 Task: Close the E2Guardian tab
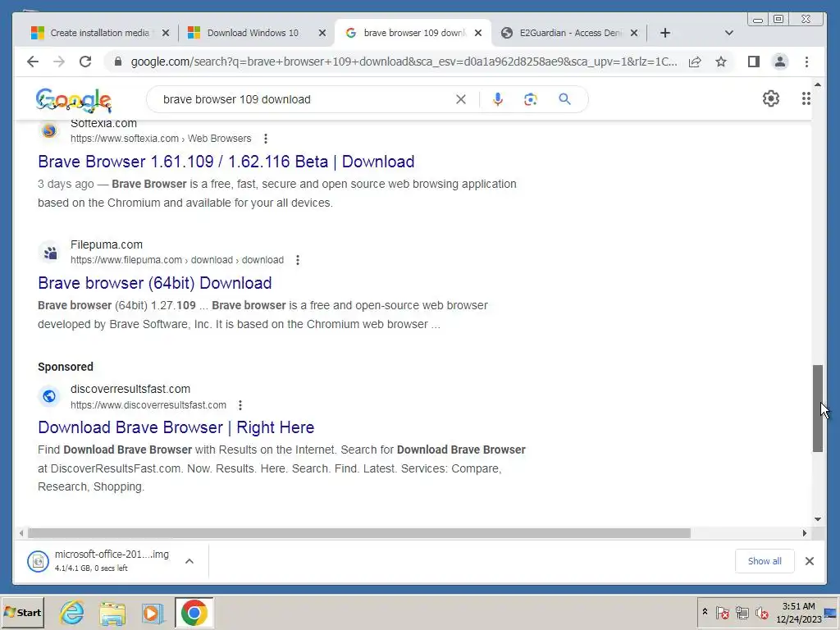pyautogui.click(x=634, y=33)
